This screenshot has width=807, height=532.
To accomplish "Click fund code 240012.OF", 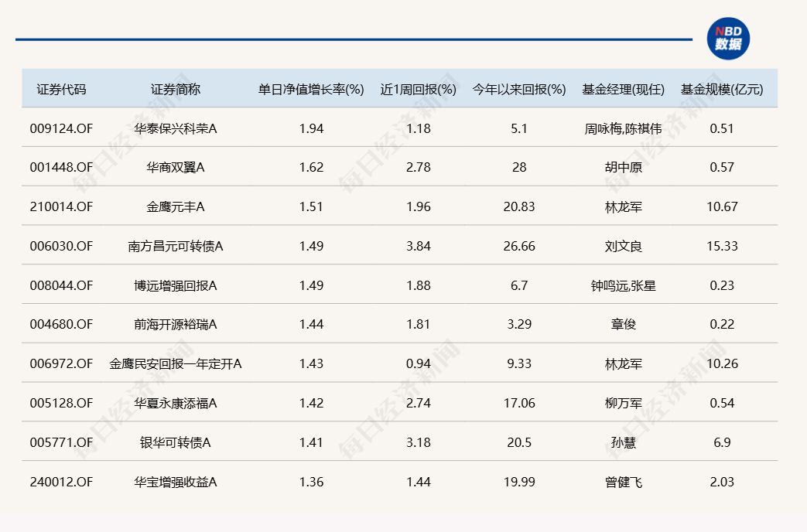I will tap(61, 482).
